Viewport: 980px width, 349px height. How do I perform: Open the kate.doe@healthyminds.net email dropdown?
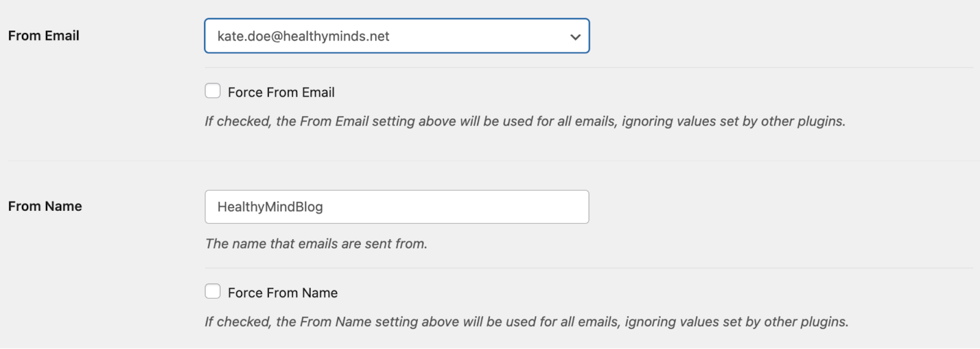coord(397,36)
